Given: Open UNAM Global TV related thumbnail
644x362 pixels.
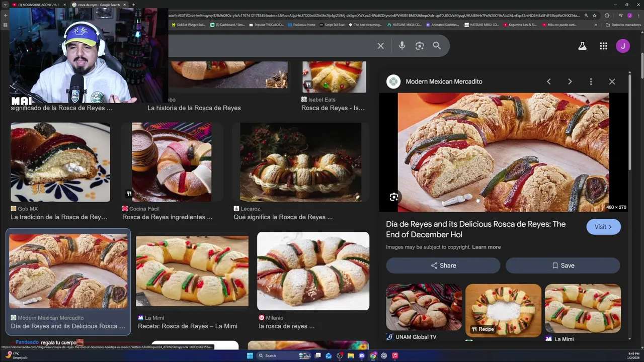Looking at the screenshot, I should pyautogui.click(x=424, y=307).
